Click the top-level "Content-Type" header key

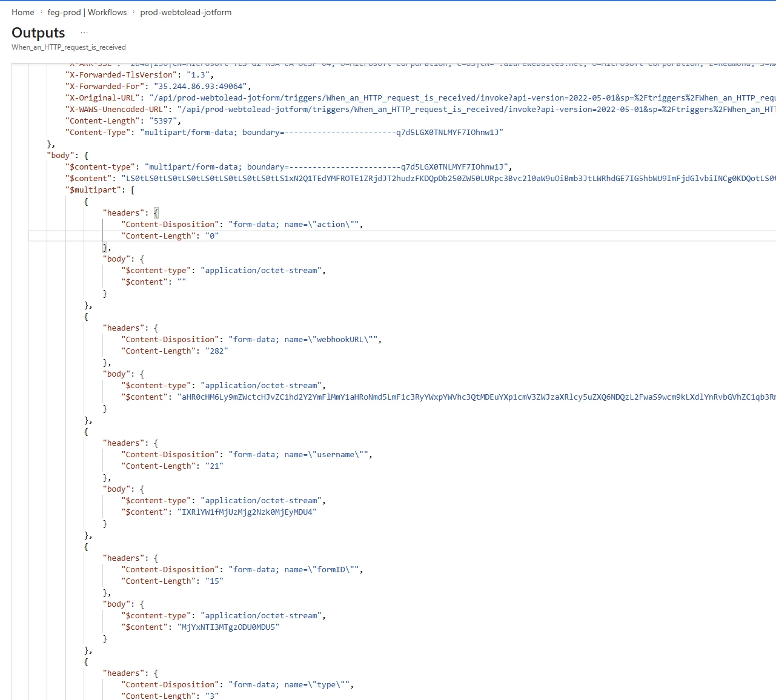pyautogui.click(x=96, y=133)
